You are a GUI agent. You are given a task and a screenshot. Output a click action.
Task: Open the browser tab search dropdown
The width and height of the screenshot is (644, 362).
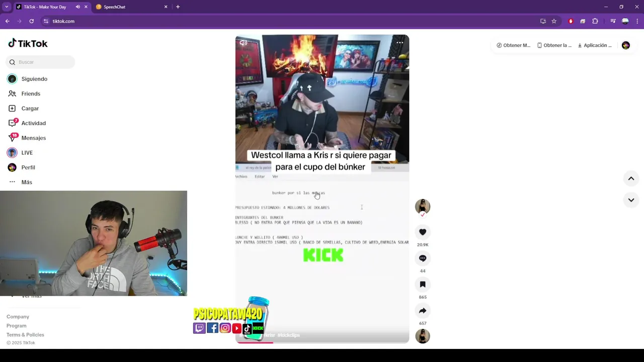(x=7, y=7)
